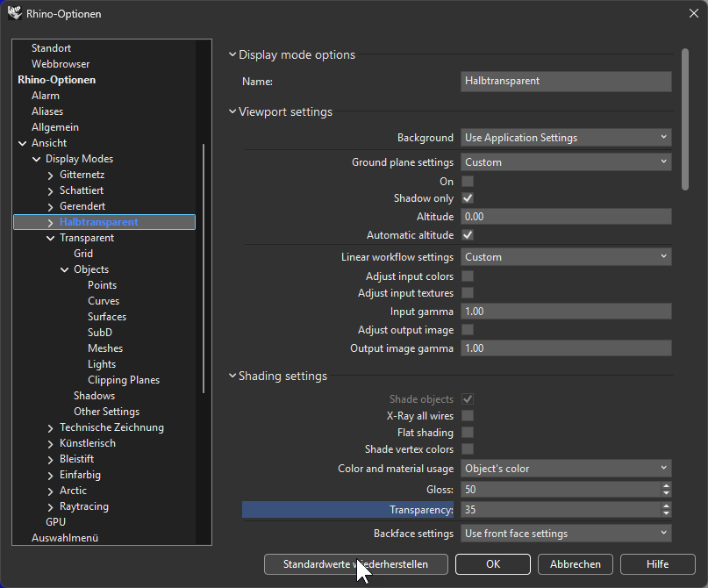Viewport: 708px width, 588px height.
Task: Enable Shade vertex colors checkbox
Action: coord(468,449)
